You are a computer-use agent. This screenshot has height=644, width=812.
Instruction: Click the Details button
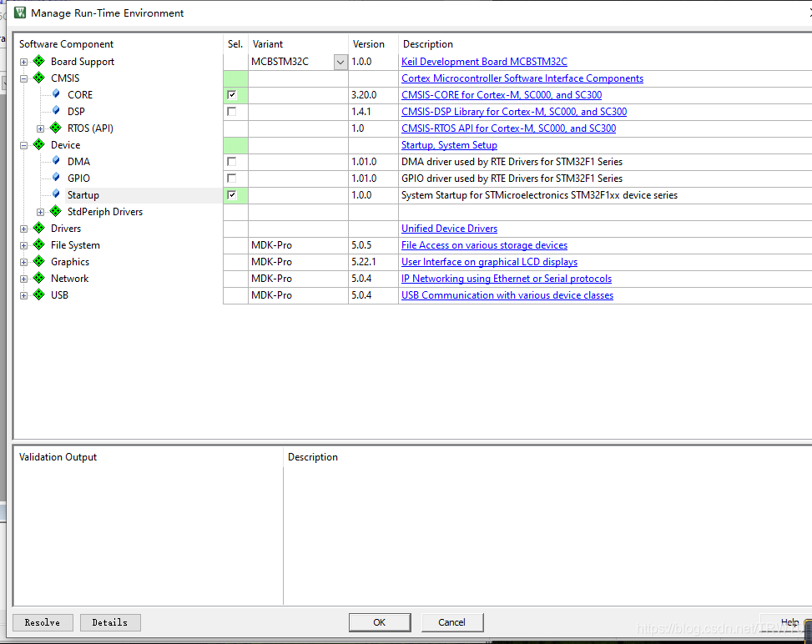point(110,622)
